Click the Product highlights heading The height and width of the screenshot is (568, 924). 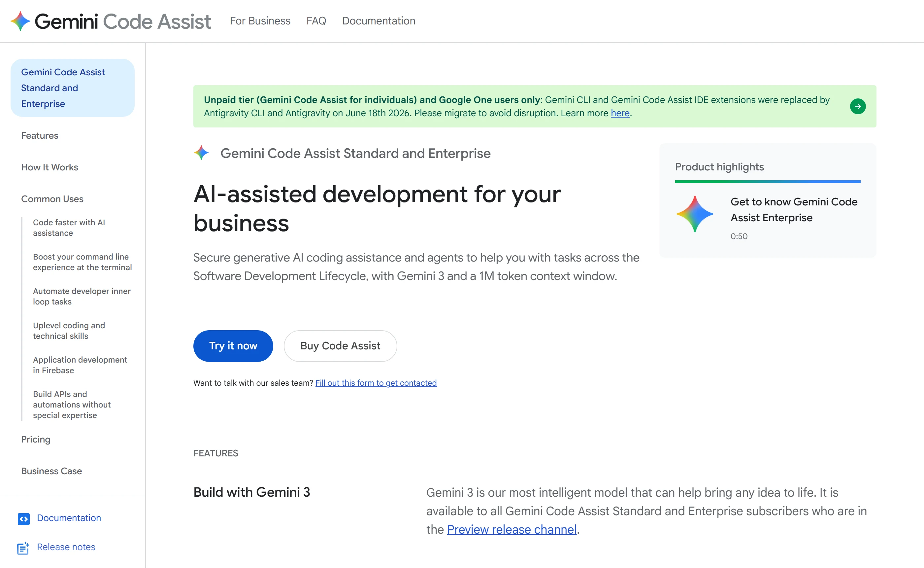(x=719, y=167)
